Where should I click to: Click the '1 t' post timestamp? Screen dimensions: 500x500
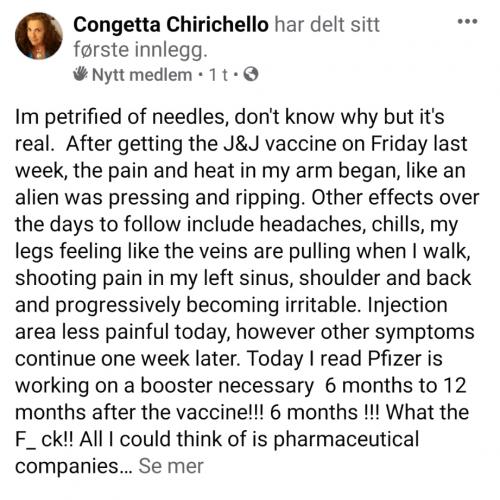click(x=219, y=75)
